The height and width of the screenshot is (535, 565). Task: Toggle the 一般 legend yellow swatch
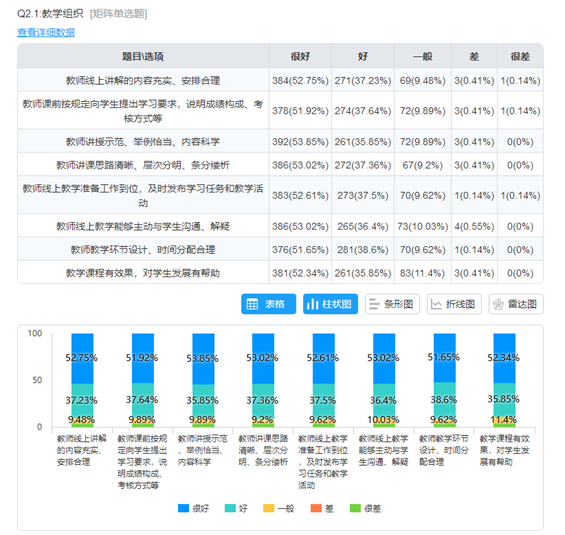[x=269, y=508]
